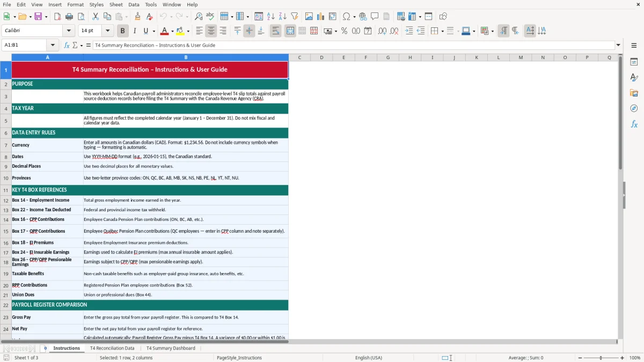
Task: Open the Sheet menu
Action: click(x=116, y=4)
